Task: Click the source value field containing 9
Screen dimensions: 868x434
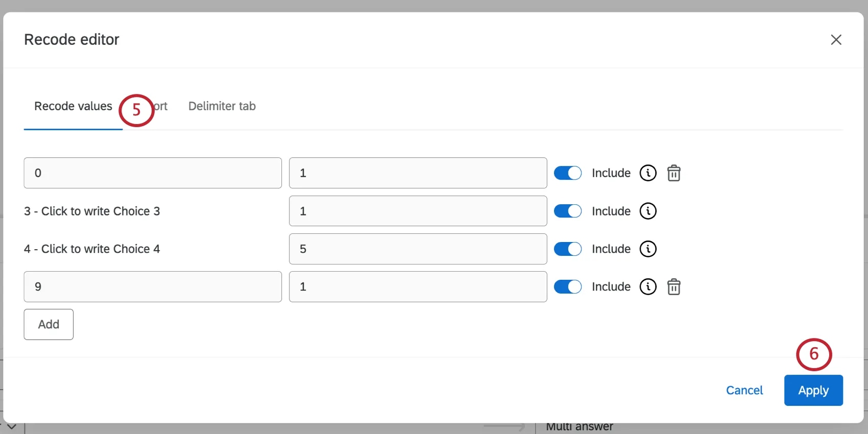Action: 153,286
